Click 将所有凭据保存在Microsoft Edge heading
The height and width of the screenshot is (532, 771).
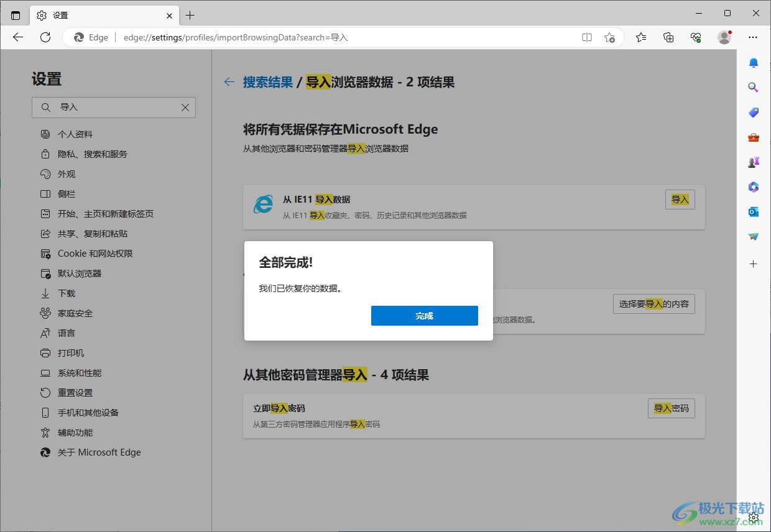(x=341, y=129)
